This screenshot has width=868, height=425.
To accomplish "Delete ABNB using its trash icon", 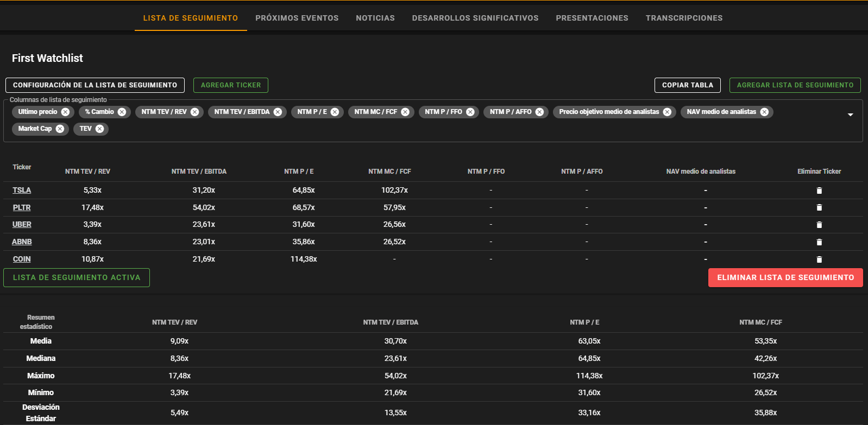I will (819, 242).
